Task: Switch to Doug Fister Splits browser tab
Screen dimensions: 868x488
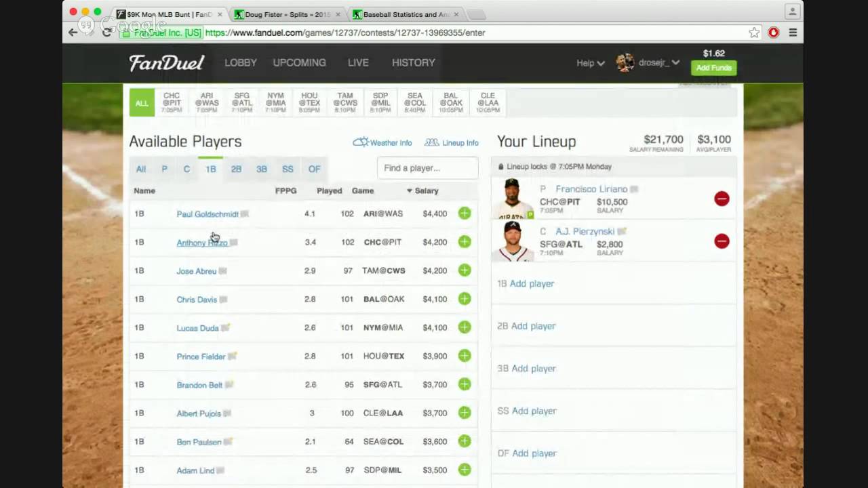Action: click(x=288, y=14)
